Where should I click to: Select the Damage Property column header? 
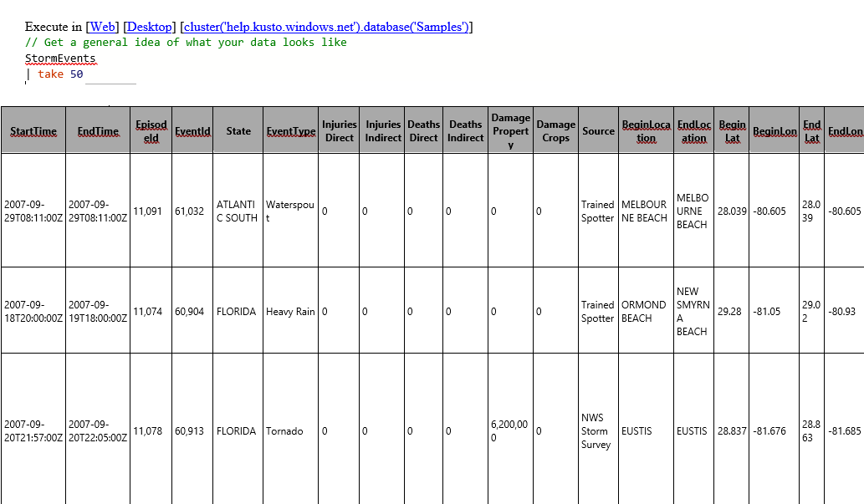point(511,130)
